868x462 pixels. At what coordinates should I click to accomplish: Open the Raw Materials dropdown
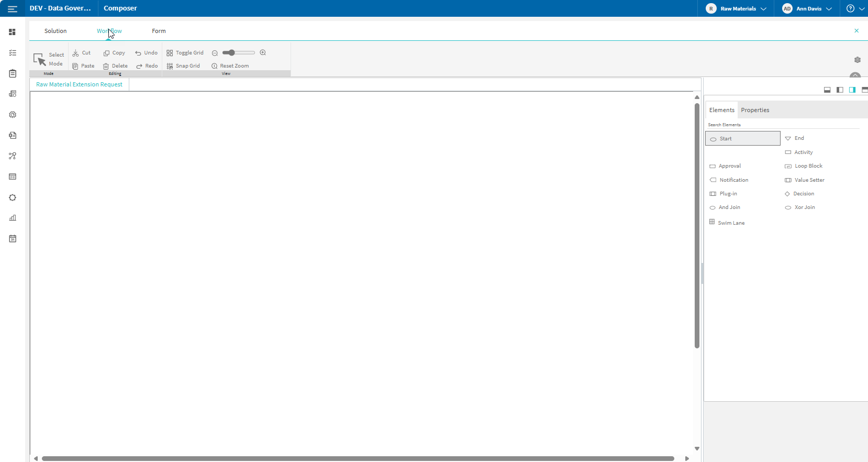736,8
